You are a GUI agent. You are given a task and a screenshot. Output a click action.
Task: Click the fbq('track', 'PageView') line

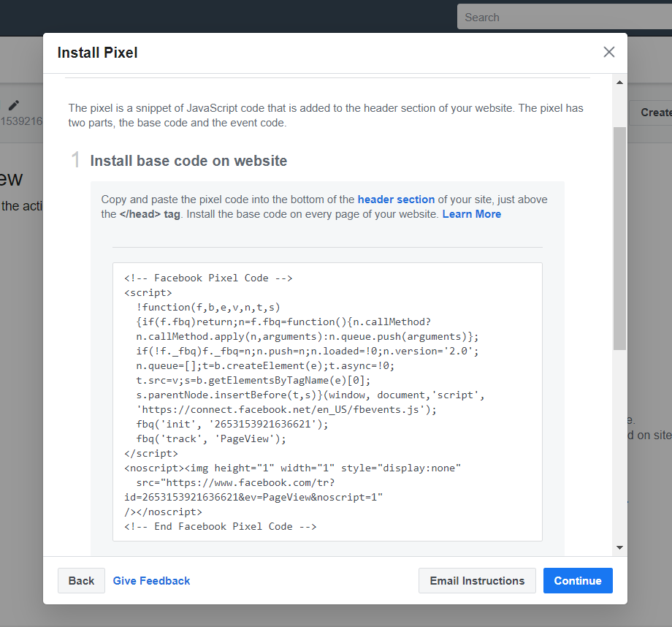pos(211,438)
